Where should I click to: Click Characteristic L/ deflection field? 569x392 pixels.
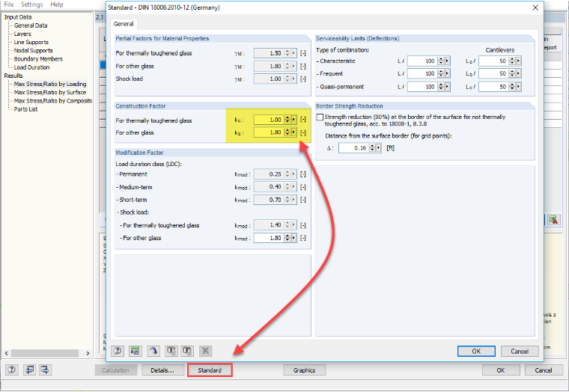(x=422, y=61)
